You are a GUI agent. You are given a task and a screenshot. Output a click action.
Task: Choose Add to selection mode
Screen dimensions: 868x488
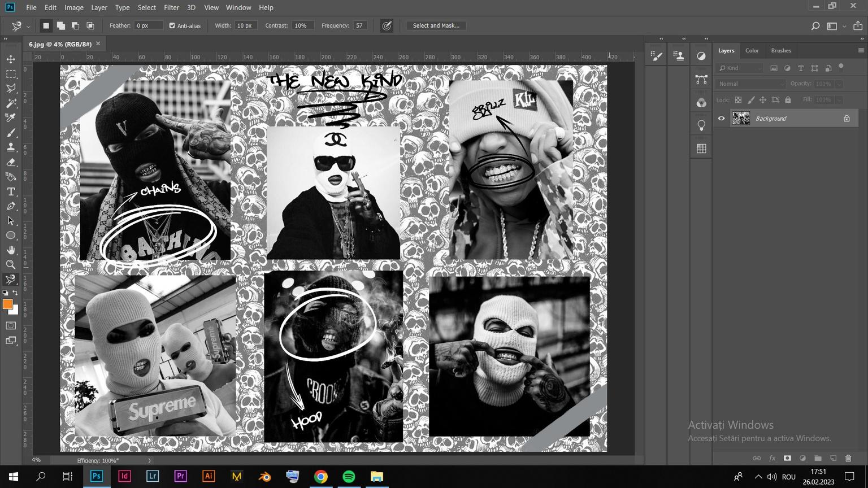60,25
